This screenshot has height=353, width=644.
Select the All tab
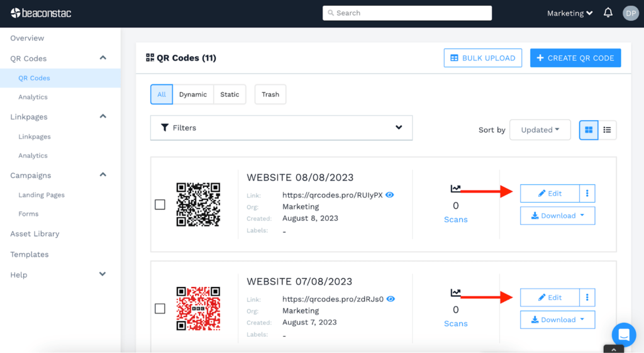pos(162,94)
